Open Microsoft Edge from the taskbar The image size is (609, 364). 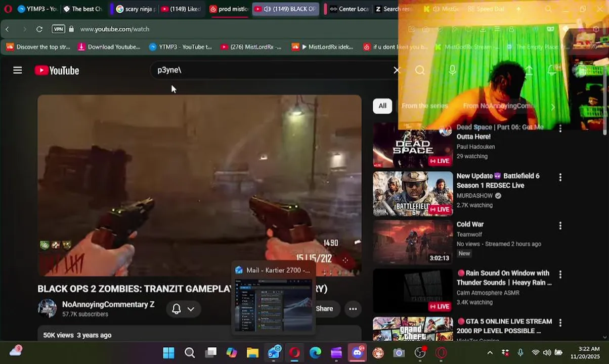[316, 352]
